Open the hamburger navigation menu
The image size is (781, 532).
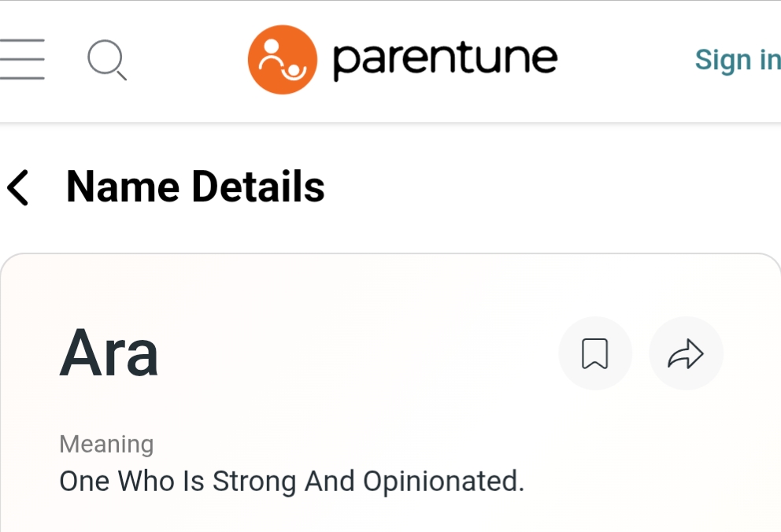[22, 60]
